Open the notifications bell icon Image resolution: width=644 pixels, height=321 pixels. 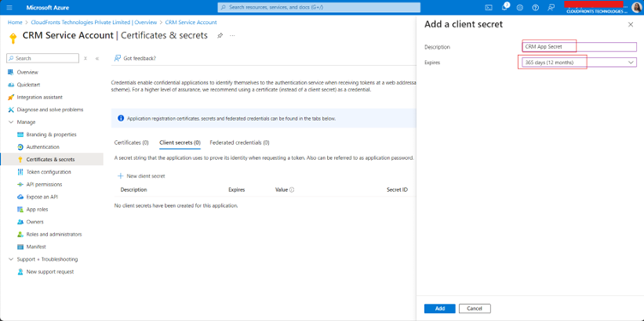504,7
